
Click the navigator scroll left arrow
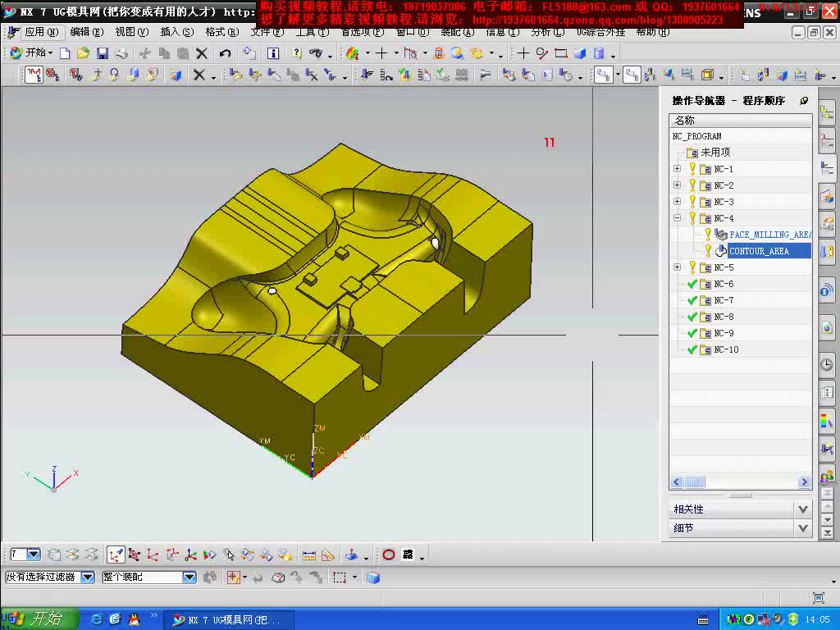(677, 482)
